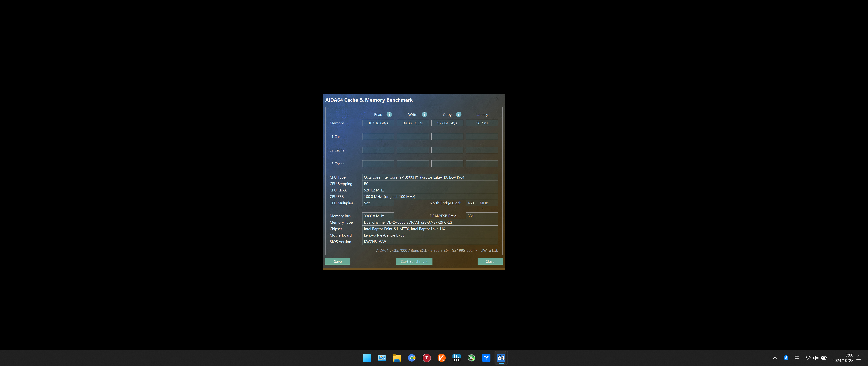868x366 pixels.
Task: Click the Read column info icon
Action: click(389, 115)
